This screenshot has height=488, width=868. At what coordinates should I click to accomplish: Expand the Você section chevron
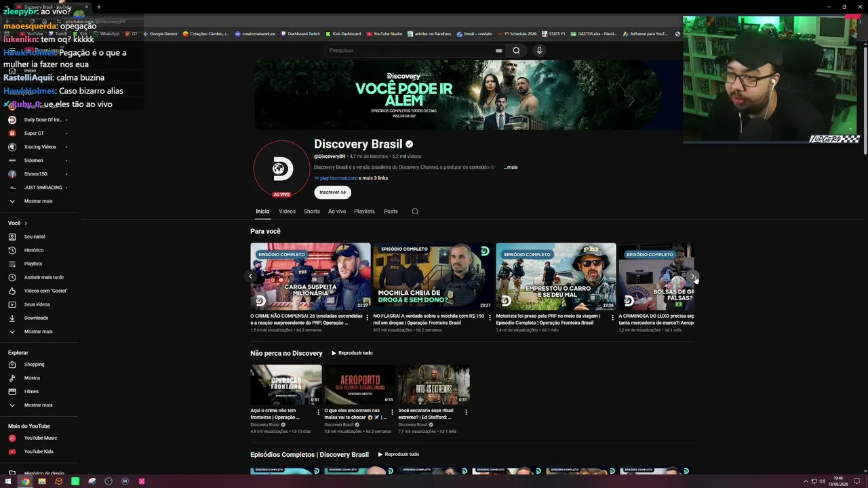pos(26,223)
